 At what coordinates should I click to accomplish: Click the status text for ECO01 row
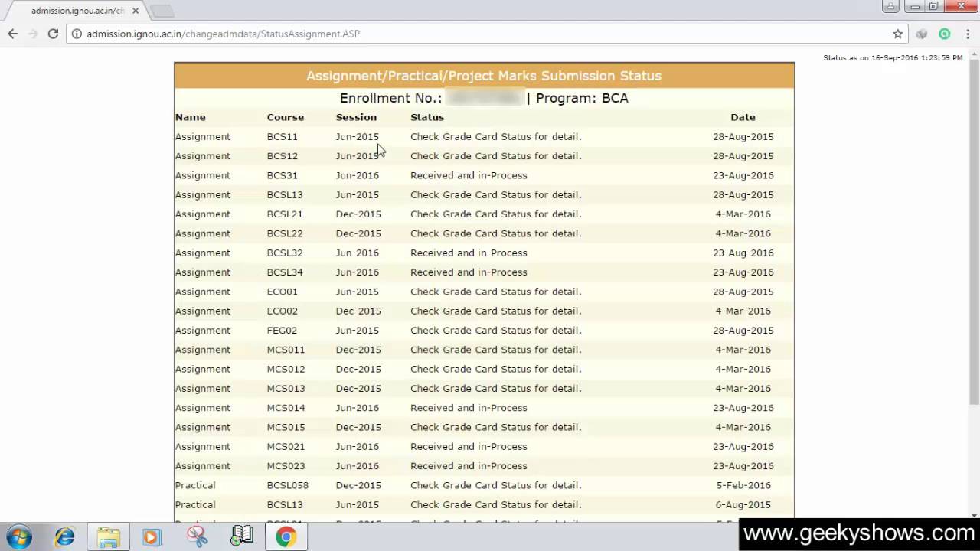pos(496,292)
